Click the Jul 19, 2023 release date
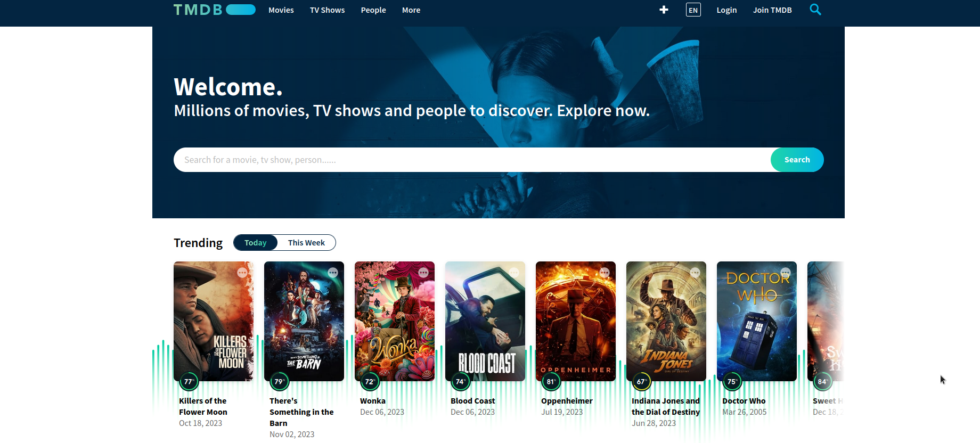This screenshot has height=443, width=980. [562, 412]
